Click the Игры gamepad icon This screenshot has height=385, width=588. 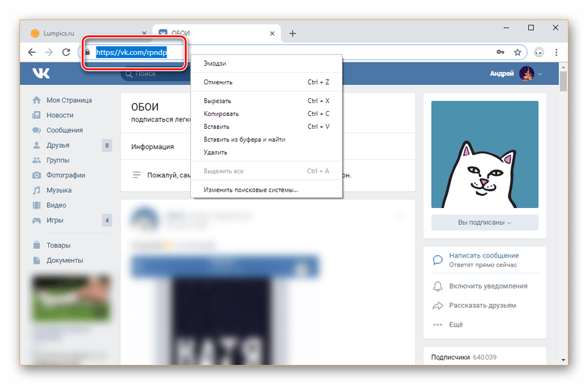(x=37, y=220)
